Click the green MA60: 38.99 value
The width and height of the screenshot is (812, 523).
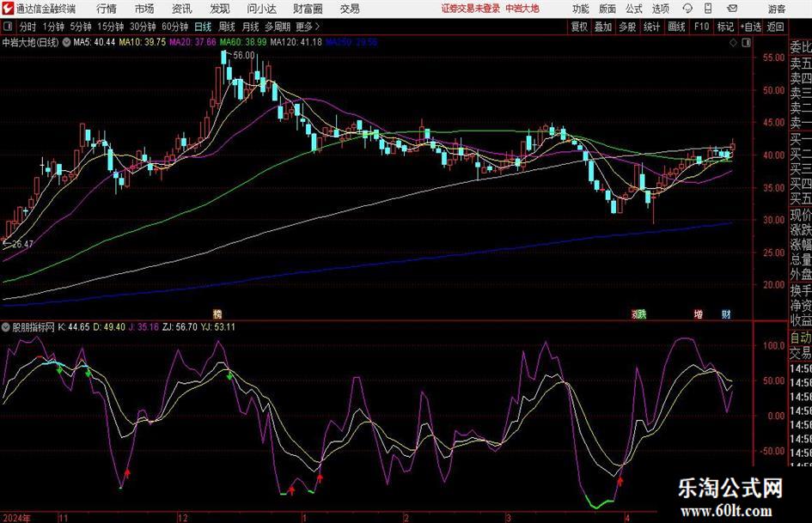point(243,42)
